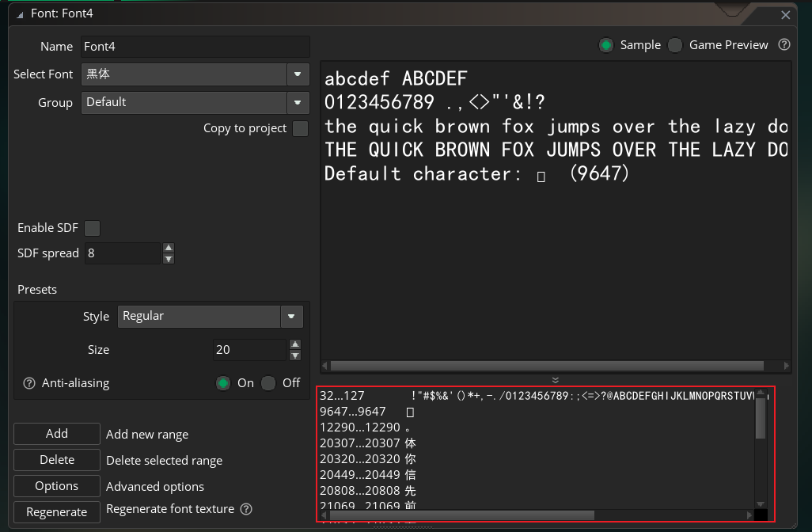Screen dimensions: 812x532
Task: Decrease SDF spread with down arrow
Action: tap(169, 259)
